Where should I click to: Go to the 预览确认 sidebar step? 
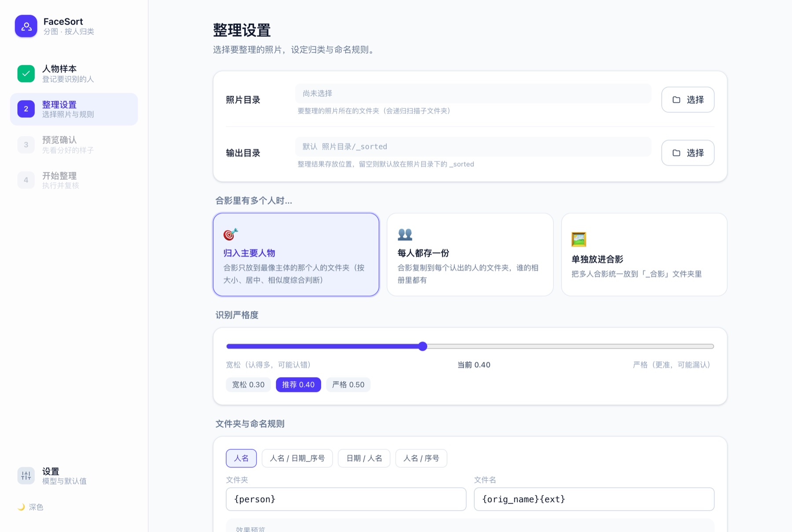point(74,145)
